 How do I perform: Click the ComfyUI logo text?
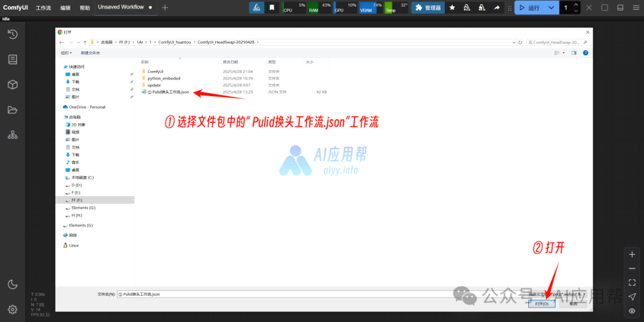pos(16,7)
